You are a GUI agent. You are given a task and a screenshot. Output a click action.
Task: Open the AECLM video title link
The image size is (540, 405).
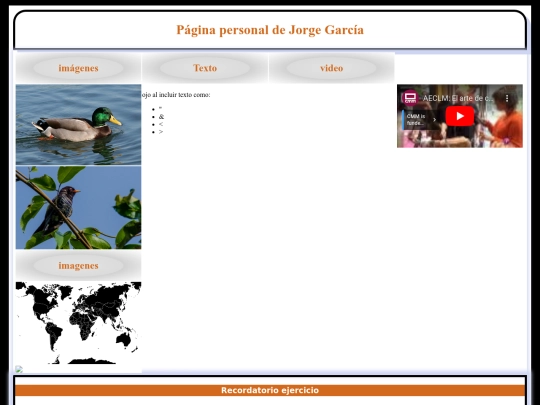point(458,98)
